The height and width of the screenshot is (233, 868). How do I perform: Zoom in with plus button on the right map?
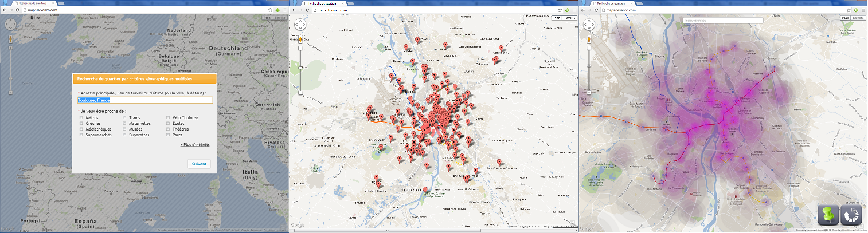point(589,48)
